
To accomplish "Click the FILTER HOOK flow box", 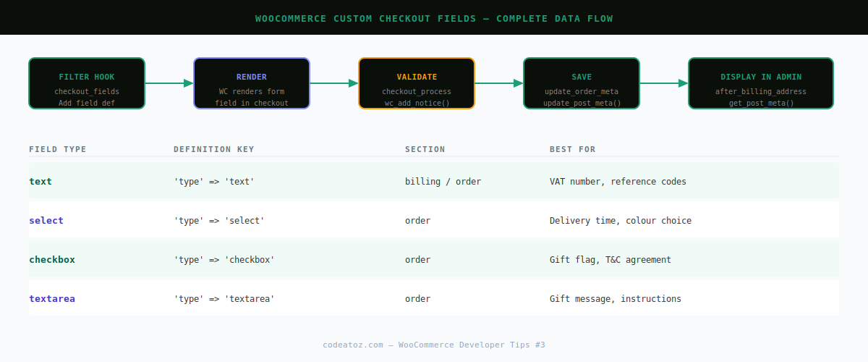I will [x=87, y=83].
